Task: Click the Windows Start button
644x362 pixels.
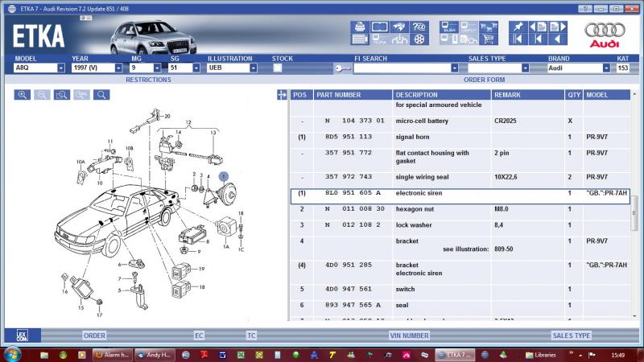Action: (12, 355)
